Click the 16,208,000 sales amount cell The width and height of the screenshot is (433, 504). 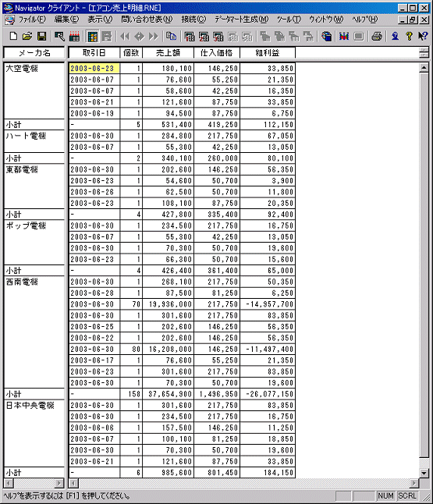pyautogui.click(x=168, y=349)
